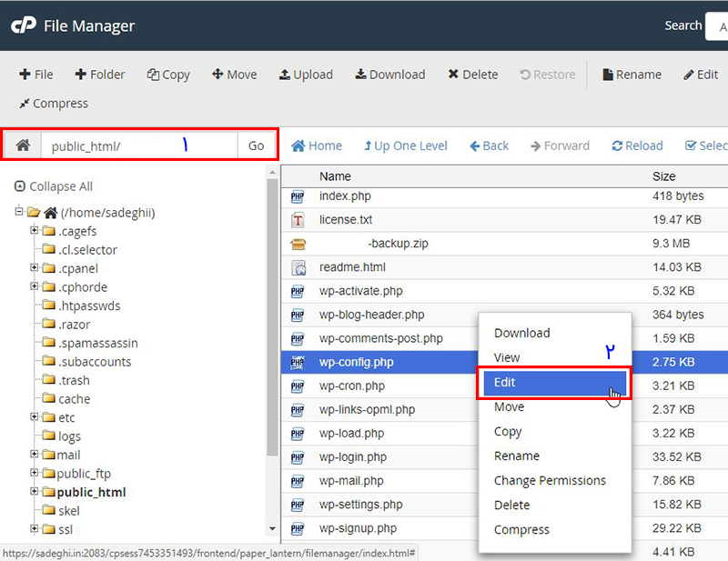Click the backup.zip archive icon
The width and height of the screenshot is (728, 561).
point(298,244)
